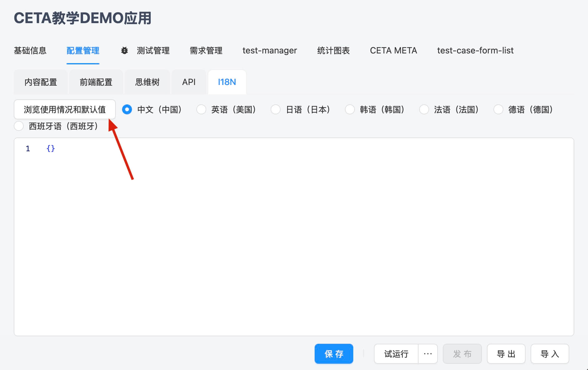This screenshot has height=370, width=588.
Task: Switch to the 统计图表 tab
Action: (333, 50)
